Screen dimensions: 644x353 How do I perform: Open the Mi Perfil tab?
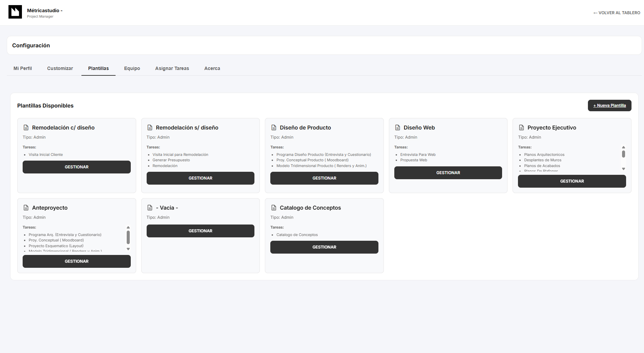pyautogui.click(x=23, y=68)
